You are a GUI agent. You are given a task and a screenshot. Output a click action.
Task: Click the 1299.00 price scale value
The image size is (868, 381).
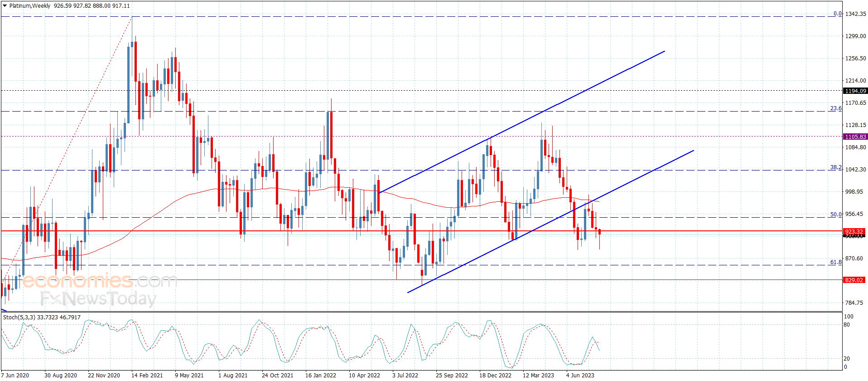click(855, 36)
